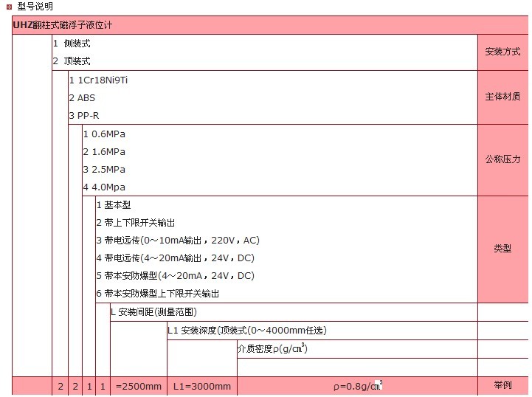Viewport: 532px width, 397px height.
Task: Select the L1=3000mm example value
Action: tap(201, 387)
